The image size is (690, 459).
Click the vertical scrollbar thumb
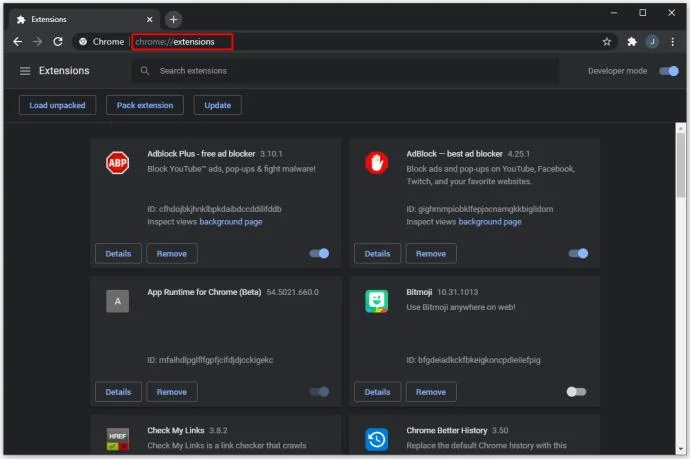tap(681, 165)
